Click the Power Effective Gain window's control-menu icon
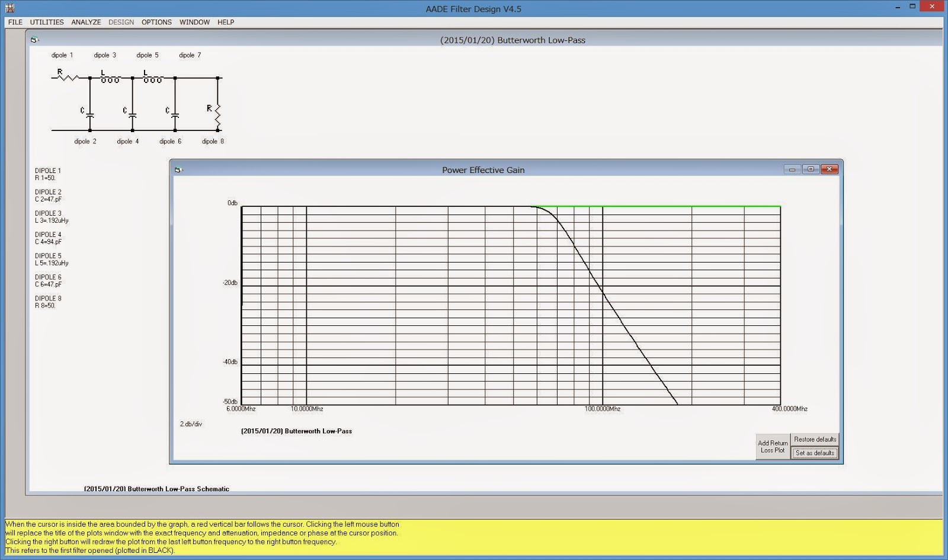Image resolution: width=948 pixels, height=560 pixels. pyautogui.click(x=178, y=169)
